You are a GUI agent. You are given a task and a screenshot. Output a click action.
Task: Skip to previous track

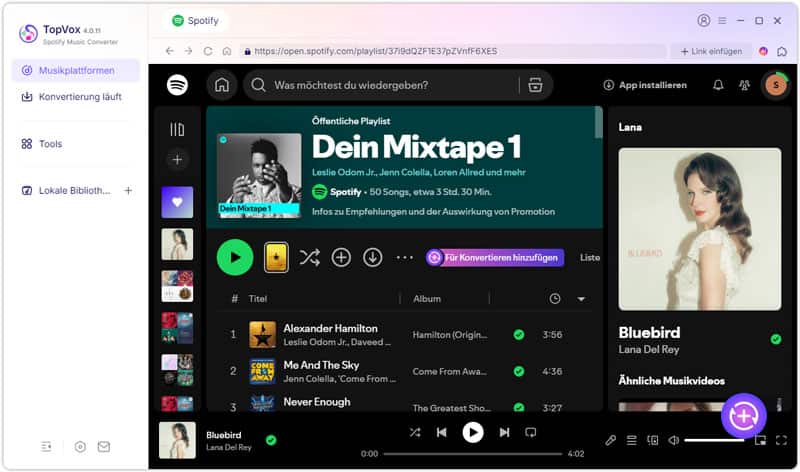442,433
